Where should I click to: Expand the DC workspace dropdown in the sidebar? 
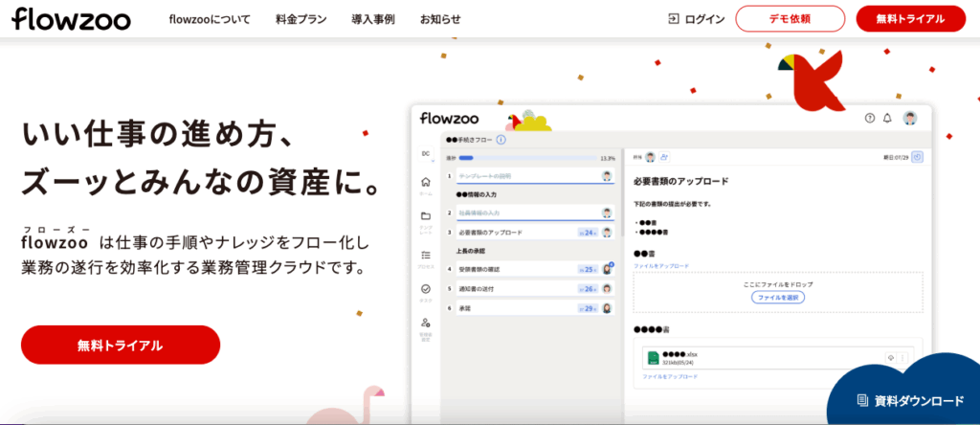[x=426, y=154]
